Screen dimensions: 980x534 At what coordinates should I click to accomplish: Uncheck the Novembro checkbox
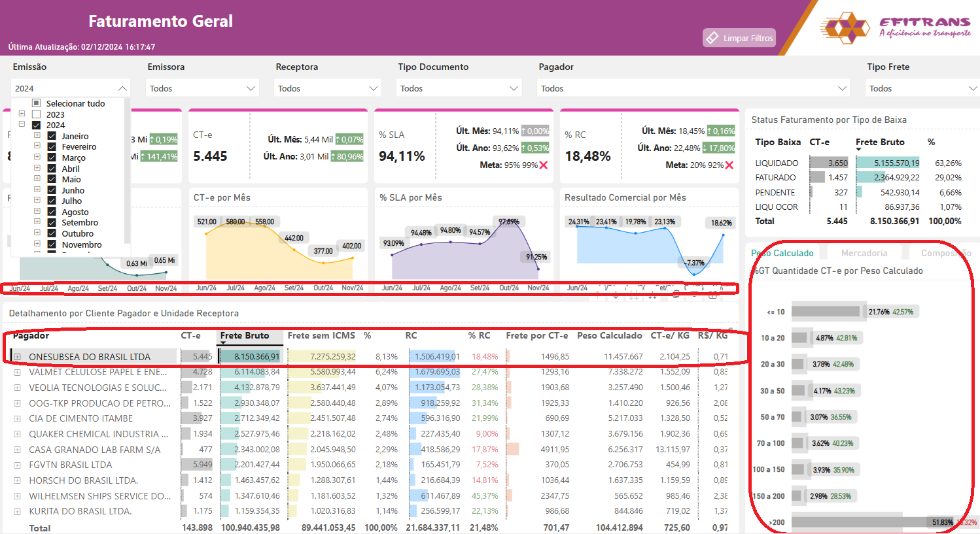(52, 244)
